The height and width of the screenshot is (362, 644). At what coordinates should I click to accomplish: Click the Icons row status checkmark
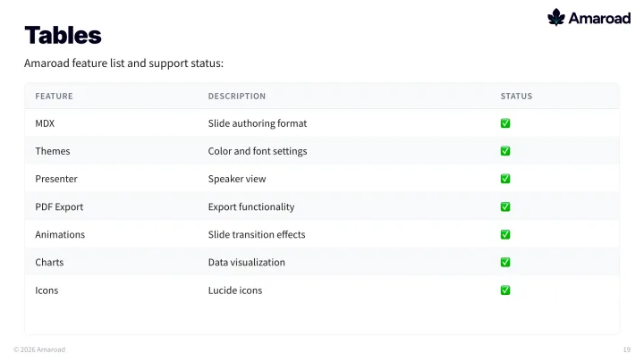tap(505, 290)
